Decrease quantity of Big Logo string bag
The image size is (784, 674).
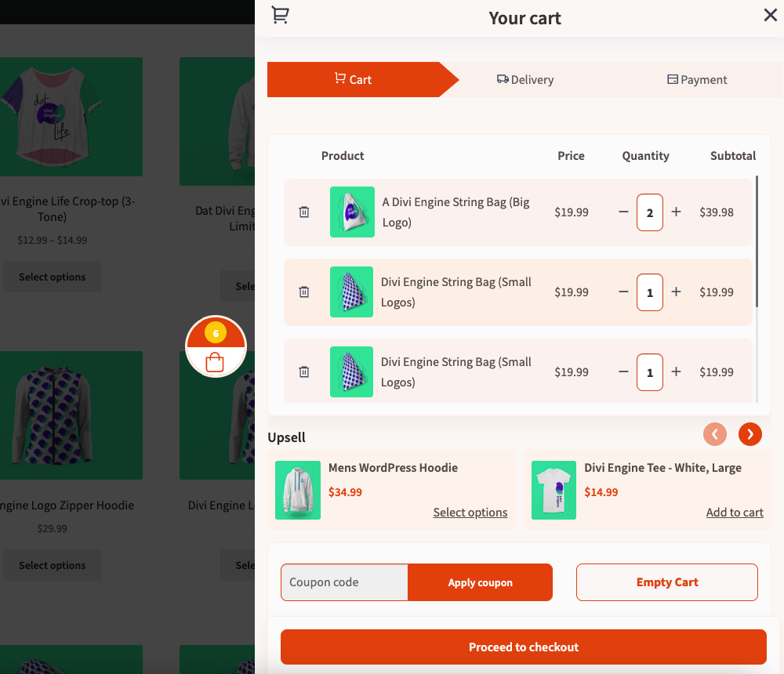pyautogui.click(x=623, y=212)
